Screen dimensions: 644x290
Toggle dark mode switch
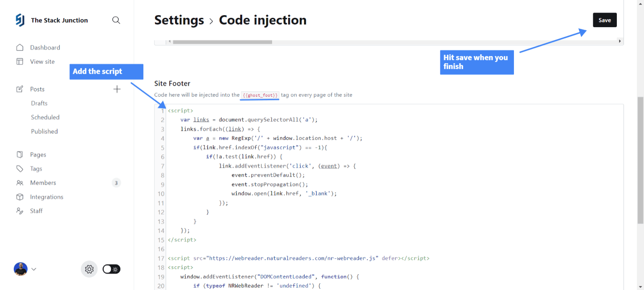[x=111, y=269]
